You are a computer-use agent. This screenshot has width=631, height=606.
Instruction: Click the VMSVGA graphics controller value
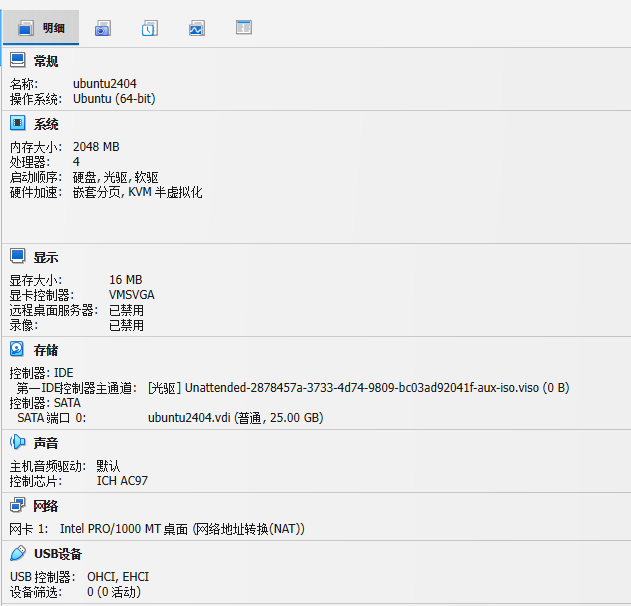(132, 295)
